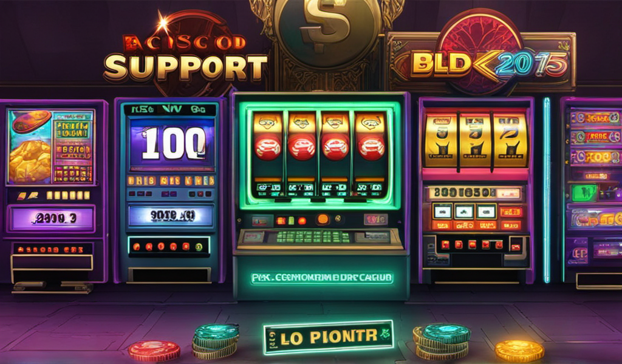
Task: Click the SUPPORT gold logo text
Action: (185, 68)
